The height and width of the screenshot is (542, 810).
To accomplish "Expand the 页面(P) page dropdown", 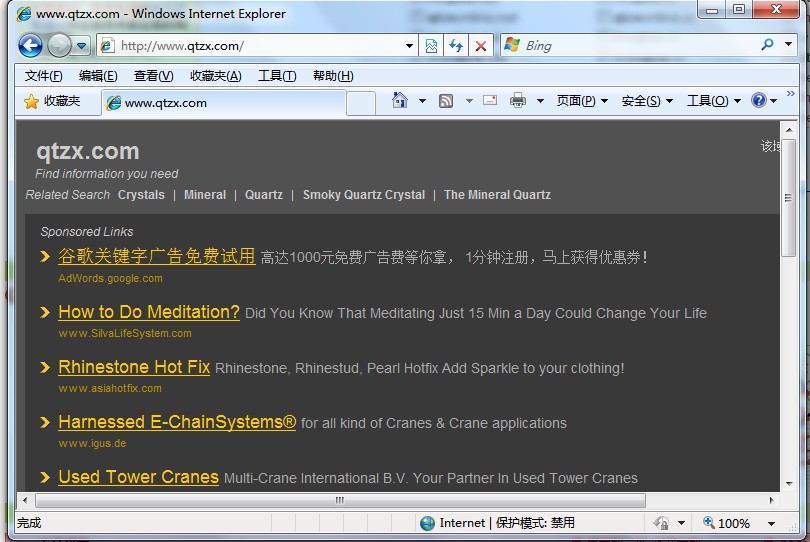I will 582,101.
